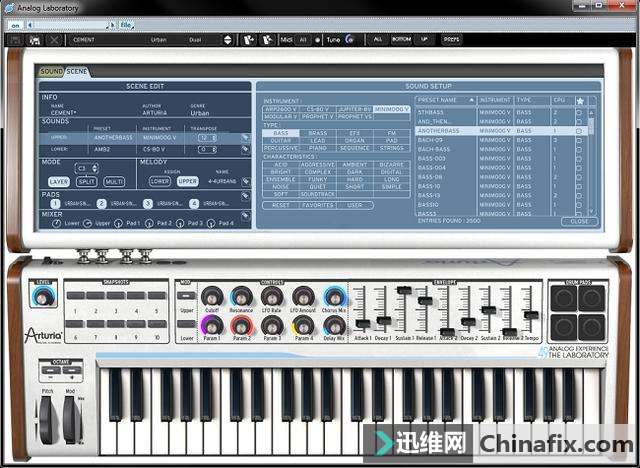Click the RESET filter button
The width and height of the screenshot is (640, 468).
(x=281, y=205)
